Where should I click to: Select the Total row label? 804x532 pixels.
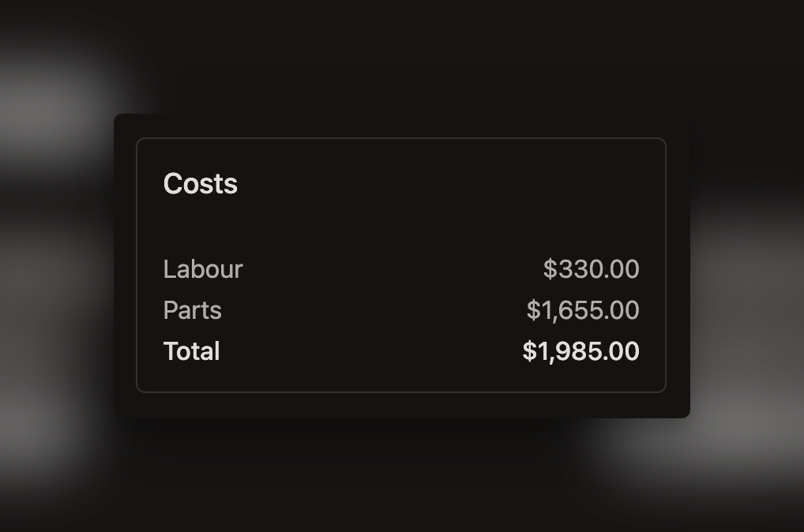190,350
